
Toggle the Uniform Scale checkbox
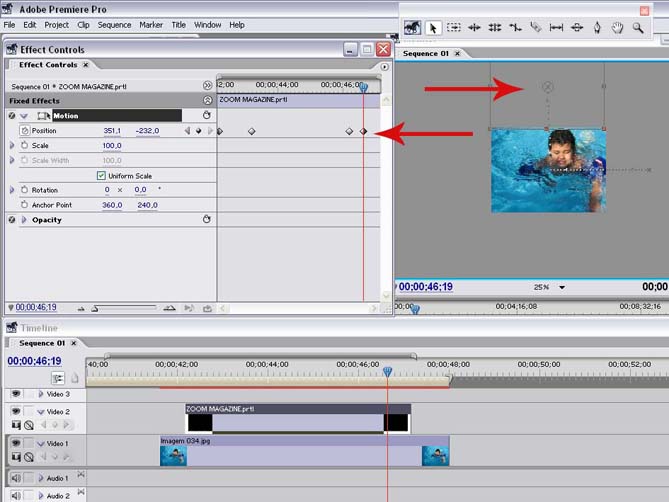coord(101,175)
